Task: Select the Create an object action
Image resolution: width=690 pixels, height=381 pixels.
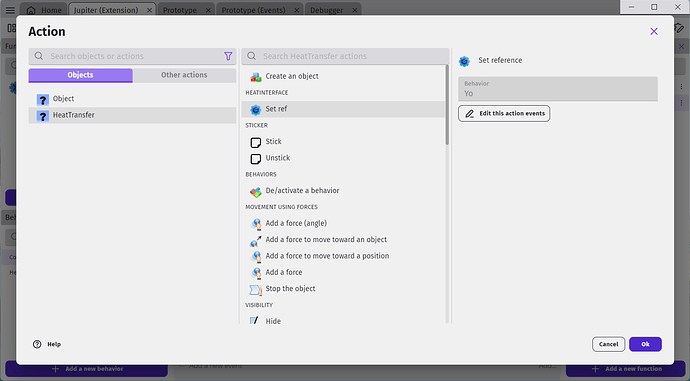Action: (343, 76)
